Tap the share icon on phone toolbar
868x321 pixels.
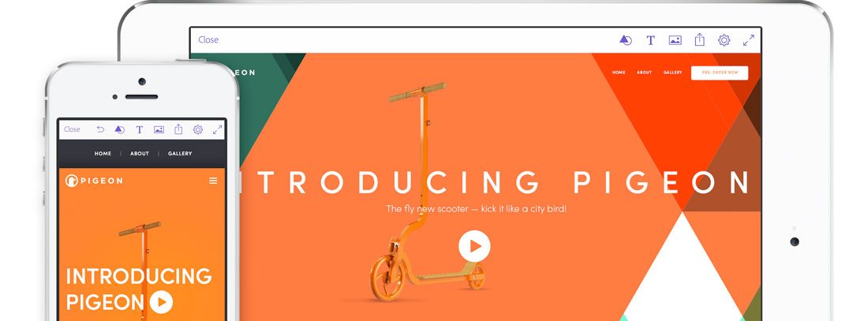178,129
